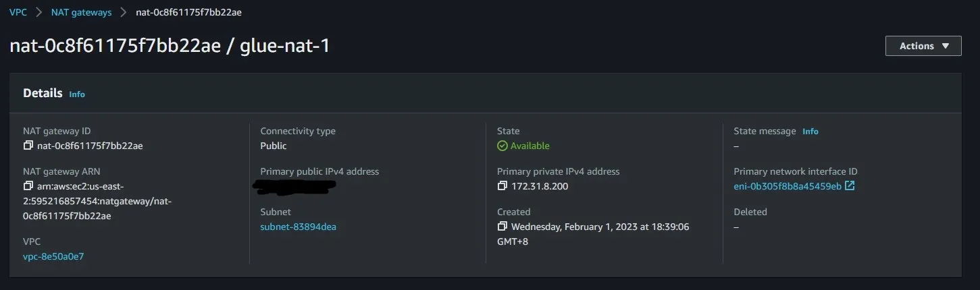Open the Actions dropdown menu
Image resolution: width=980 pixels, height=290 pixels.
(x=923, y=46)
